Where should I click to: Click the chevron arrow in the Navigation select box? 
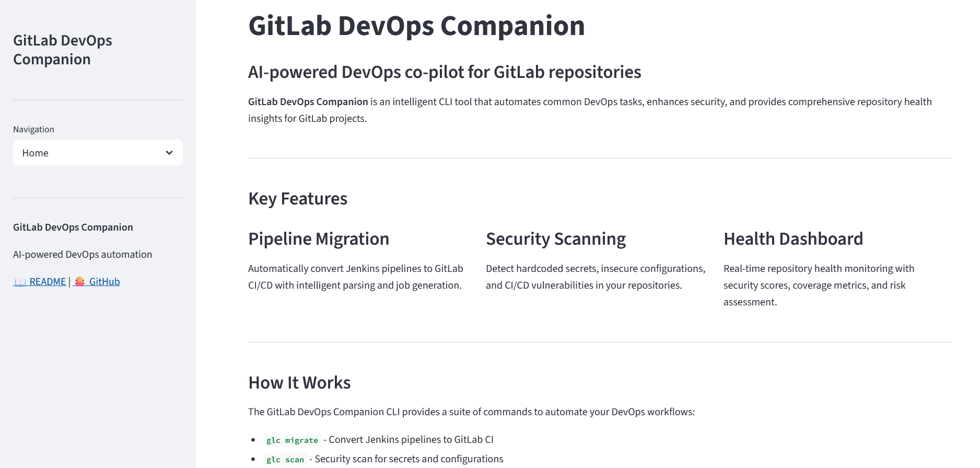[169, 153]
